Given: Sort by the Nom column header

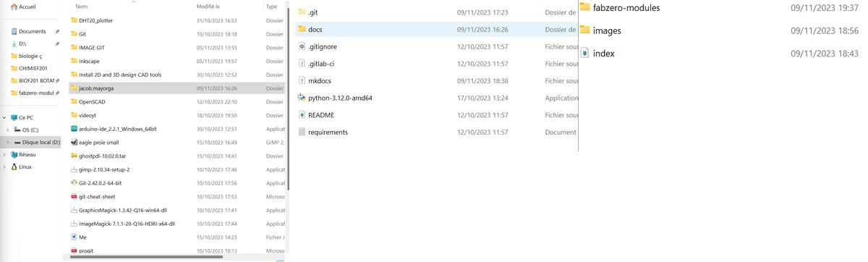Looking at the screenshot, I should (x=82, y=7).
